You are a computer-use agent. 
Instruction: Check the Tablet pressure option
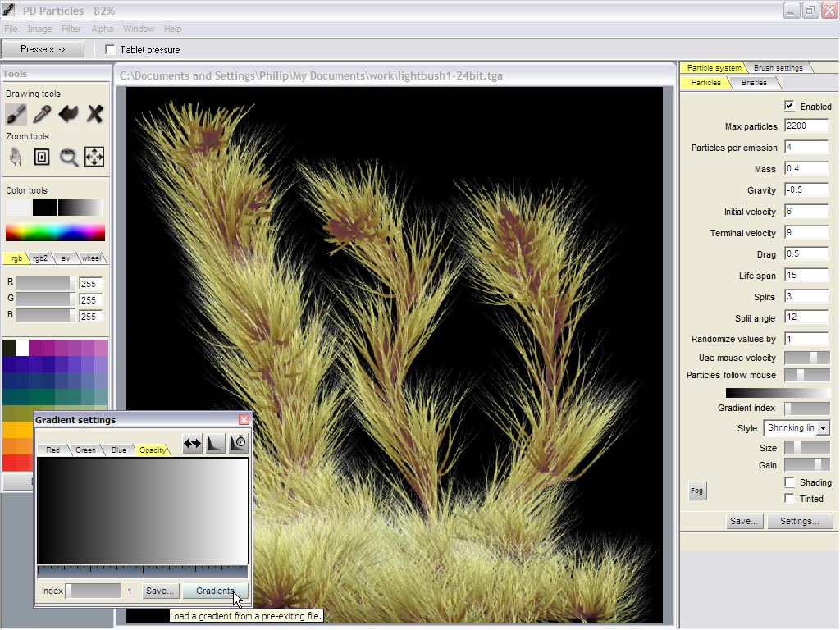tap(111, 50)
